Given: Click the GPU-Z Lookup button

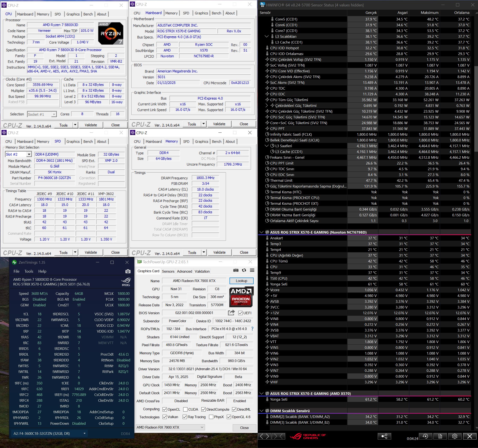Looking at the screenshot, I should [x=241, y=281].
